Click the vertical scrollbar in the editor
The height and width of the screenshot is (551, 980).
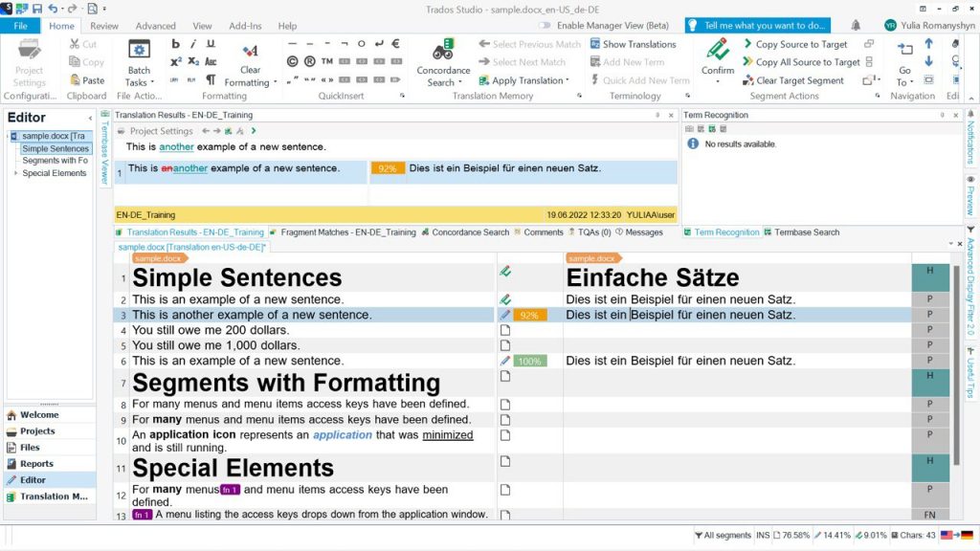point(956,365)
